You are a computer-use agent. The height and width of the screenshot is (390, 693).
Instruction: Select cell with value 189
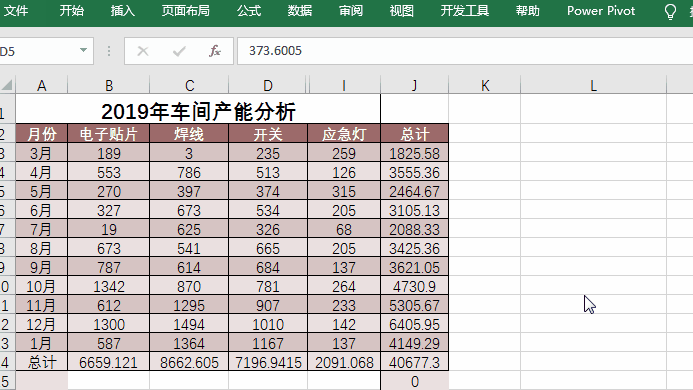109,153
